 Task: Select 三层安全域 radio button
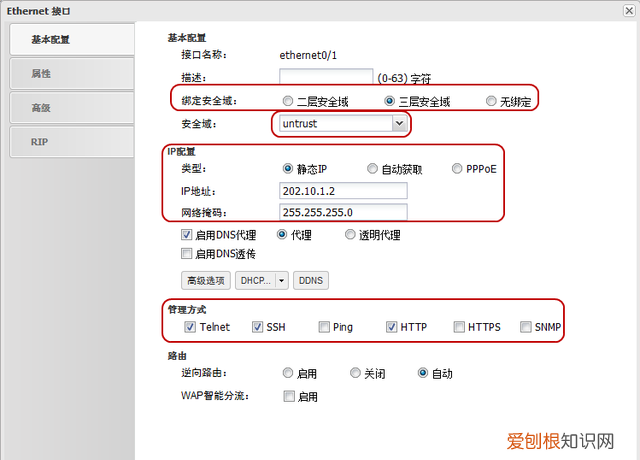389,101
